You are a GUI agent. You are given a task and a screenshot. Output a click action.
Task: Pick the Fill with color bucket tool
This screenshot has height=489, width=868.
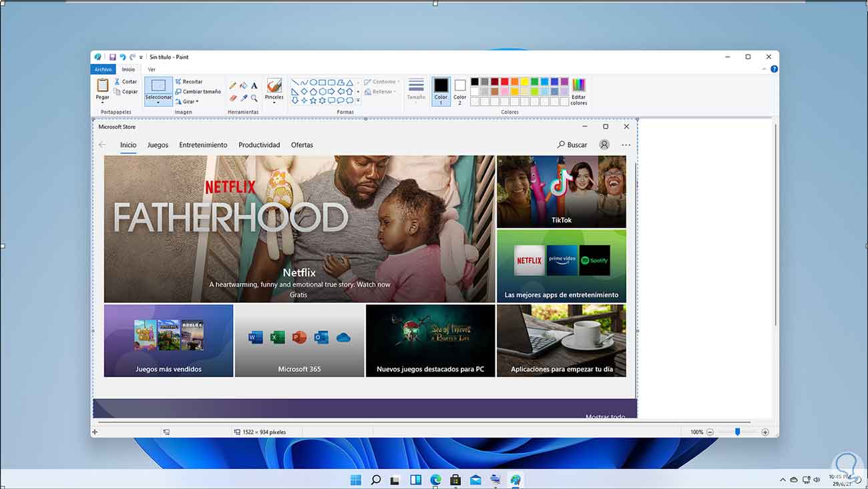(x=244, y=85)
